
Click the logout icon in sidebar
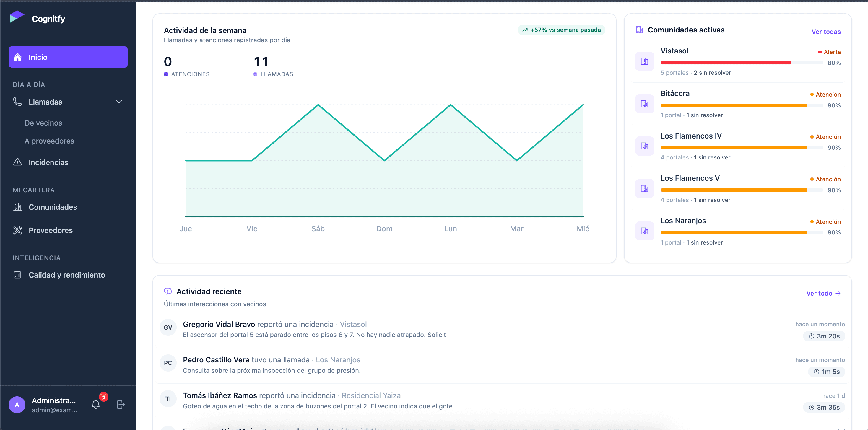(120, 404)
